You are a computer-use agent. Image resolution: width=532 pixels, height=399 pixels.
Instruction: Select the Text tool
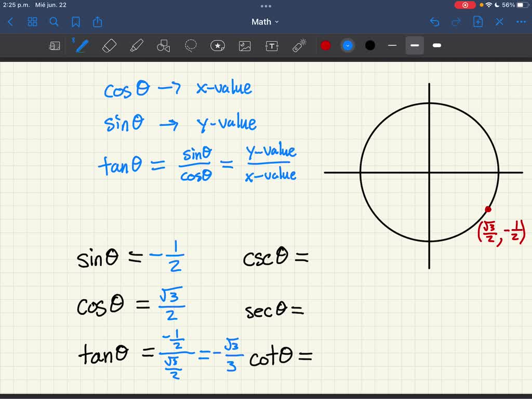point(271,46)
